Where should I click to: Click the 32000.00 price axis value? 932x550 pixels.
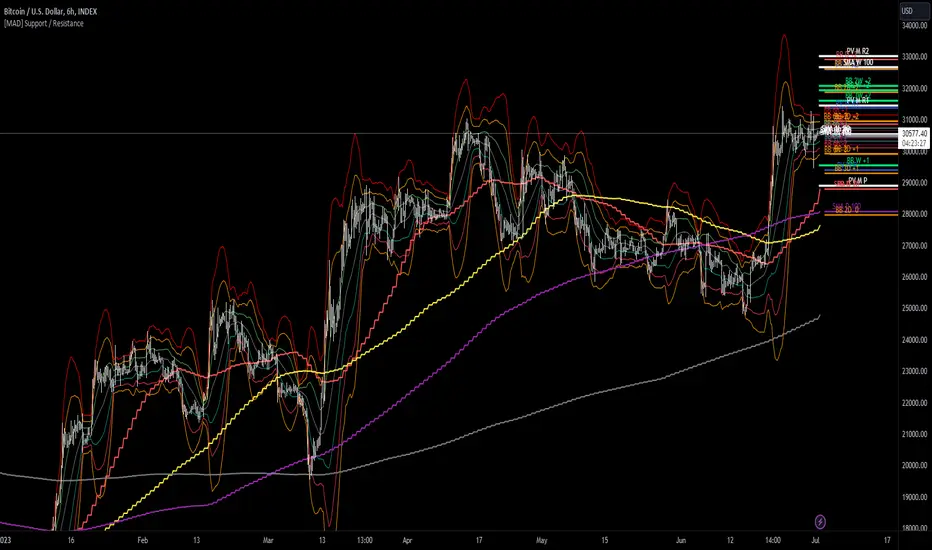(x=914, y=89)
